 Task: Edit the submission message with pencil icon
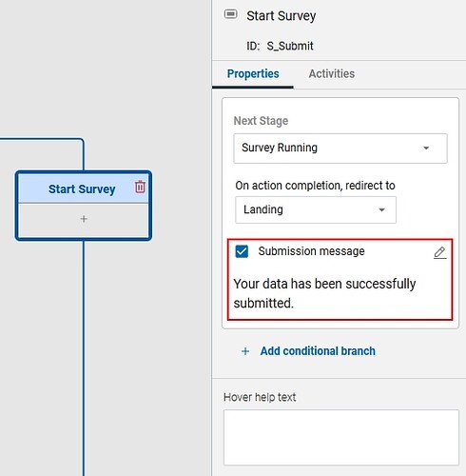click(439, 253)
